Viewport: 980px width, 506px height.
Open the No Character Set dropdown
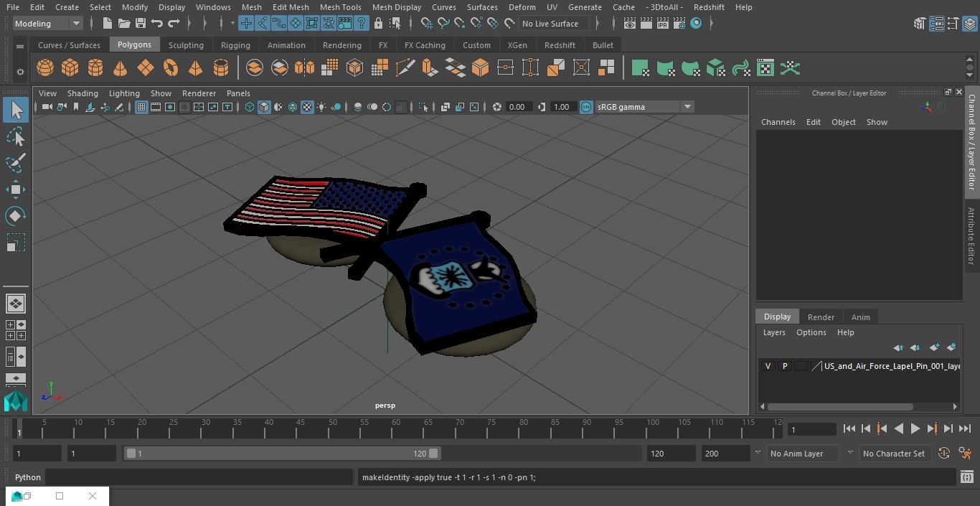pos(894,454)
